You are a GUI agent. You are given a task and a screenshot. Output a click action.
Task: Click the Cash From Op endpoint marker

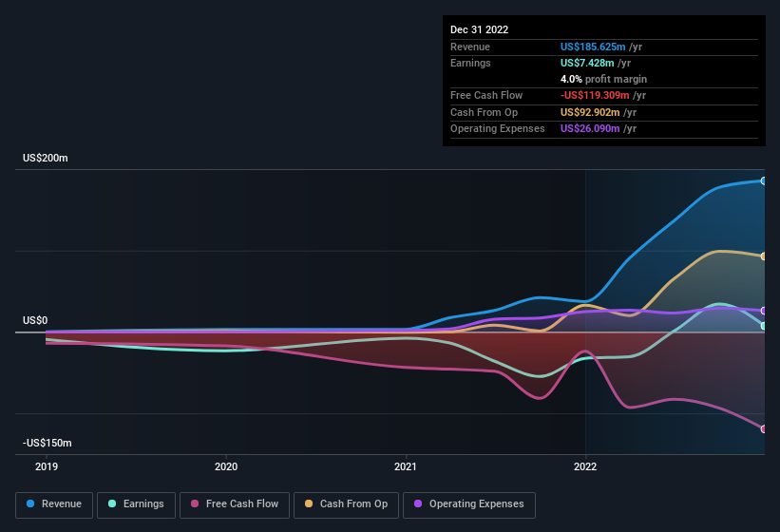tap(763, 256)
